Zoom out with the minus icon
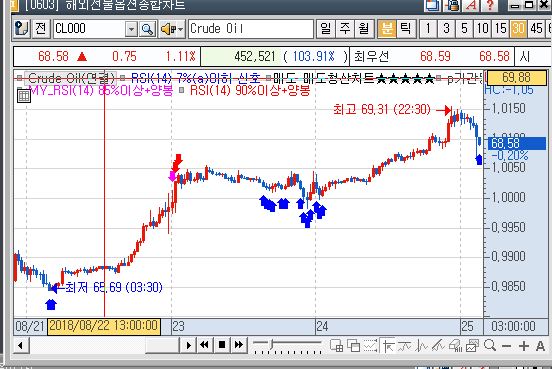This screenshot has height=369, width=552. coord(507,346)
